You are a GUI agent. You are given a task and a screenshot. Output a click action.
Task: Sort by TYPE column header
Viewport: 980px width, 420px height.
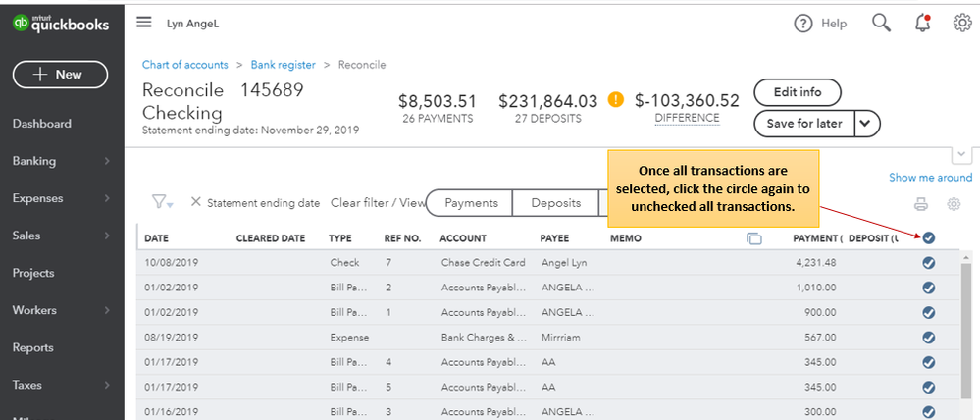pos(340,238)
